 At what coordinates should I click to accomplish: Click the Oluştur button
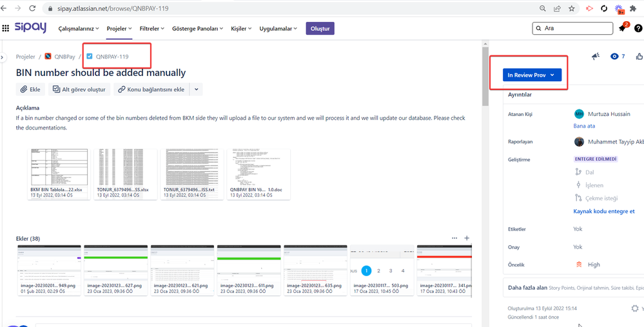pos(320,28)
